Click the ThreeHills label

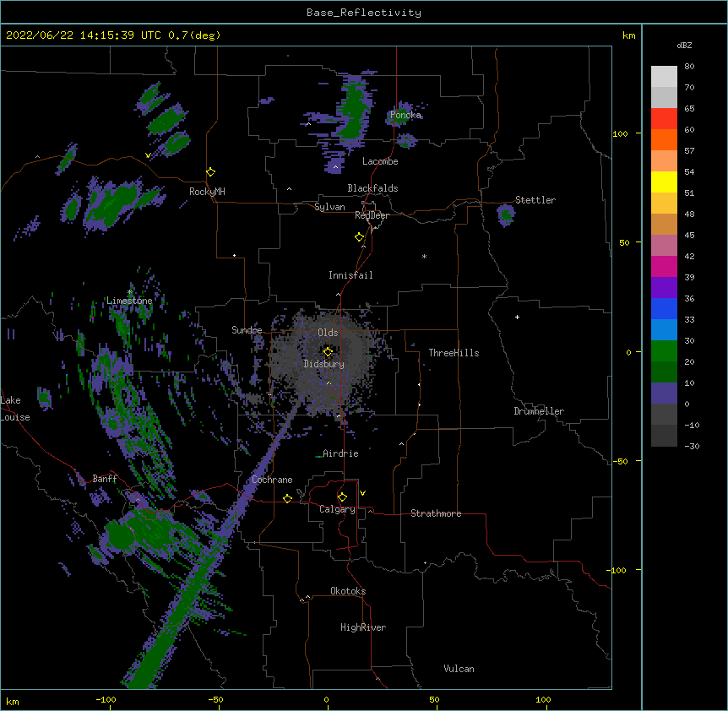click(x=454, y=353)
